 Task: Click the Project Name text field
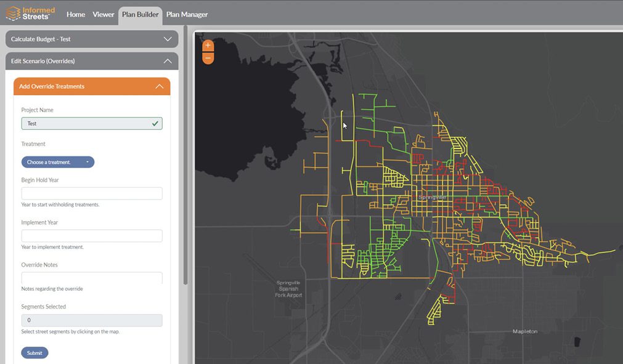[x=86, y=124]
